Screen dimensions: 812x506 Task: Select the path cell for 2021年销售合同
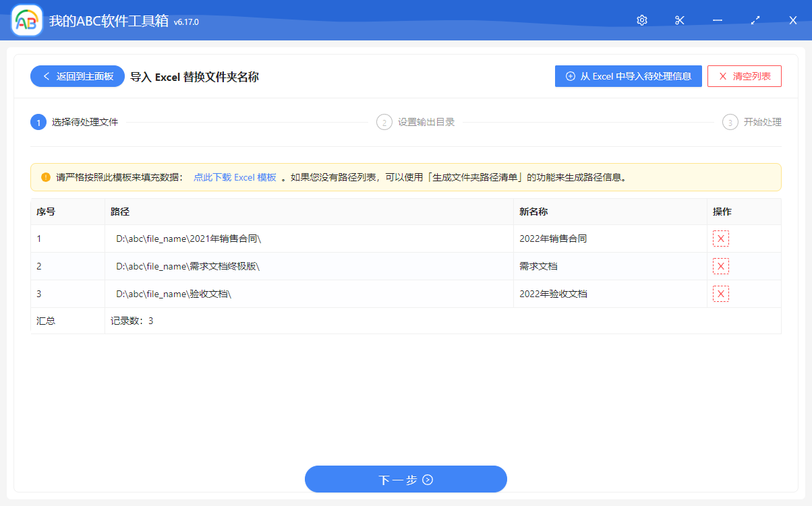point(188,239)
